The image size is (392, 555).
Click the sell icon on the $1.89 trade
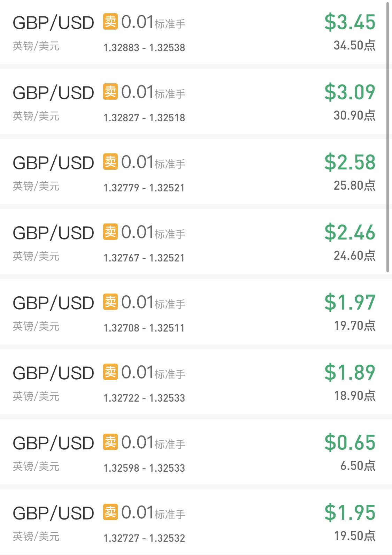coord(110,372)
